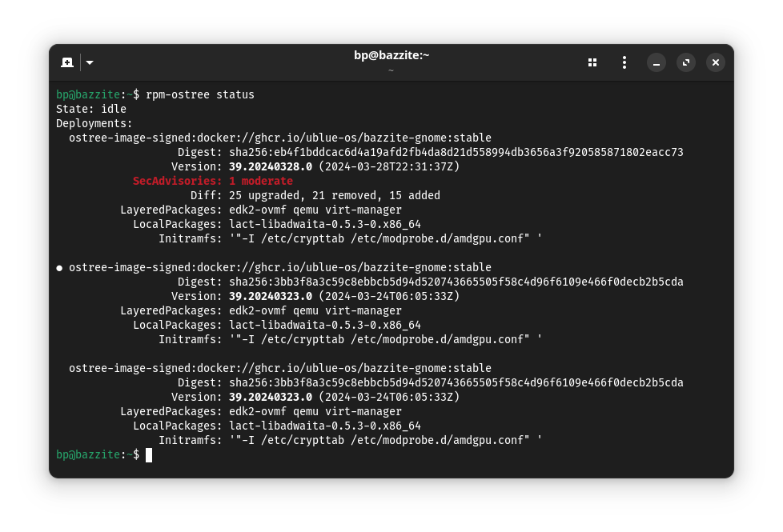The height and width of the screenshot is (532, 783).
Task: Click the booted deployment bullet marker
Action: coord(59,268)
